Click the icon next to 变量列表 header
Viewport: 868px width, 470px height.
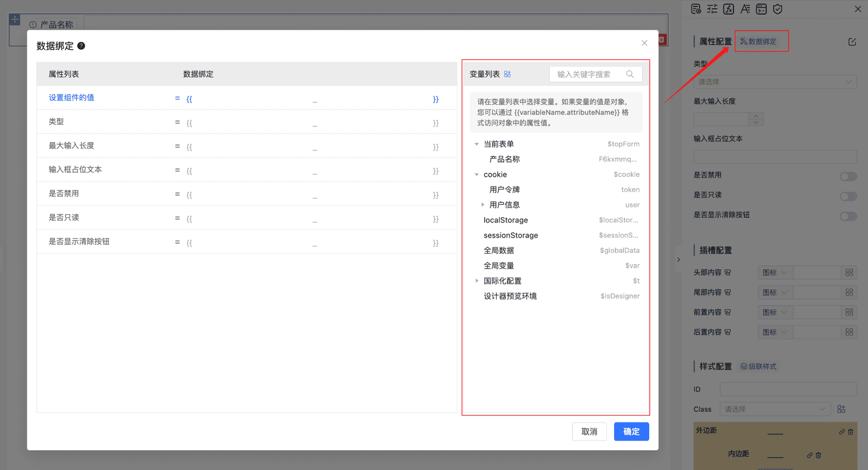[508, 74]
